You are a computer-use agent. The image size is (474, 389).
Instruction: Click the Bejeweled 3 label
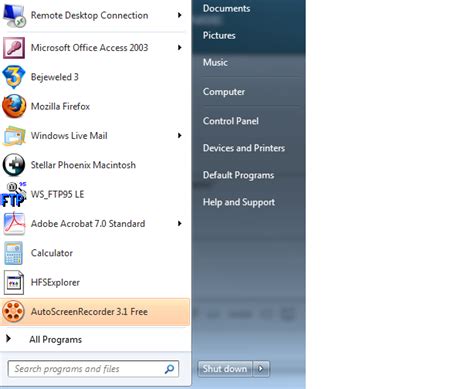pyautogui.click(x=55, y=77)
